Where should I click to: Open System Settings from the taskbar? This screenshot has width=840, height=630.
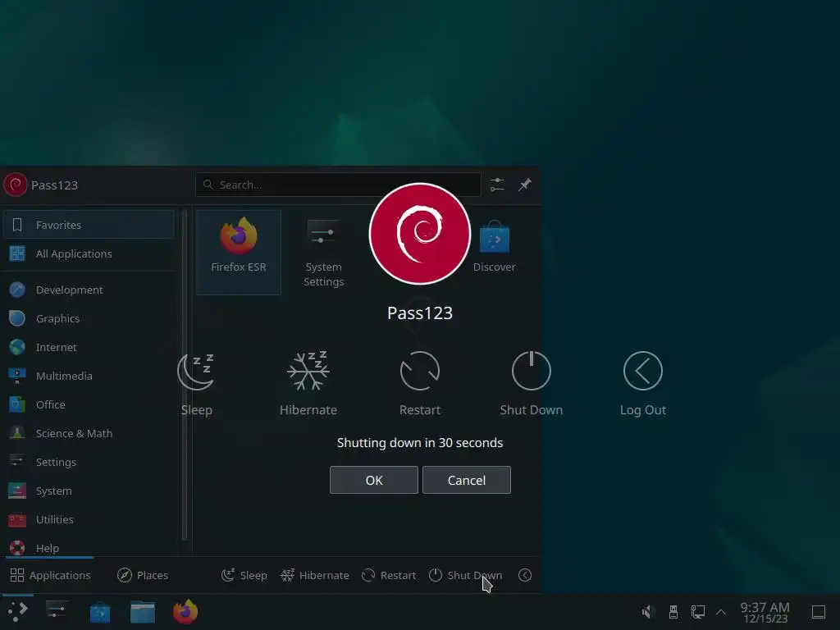click(x=57, y=611)
